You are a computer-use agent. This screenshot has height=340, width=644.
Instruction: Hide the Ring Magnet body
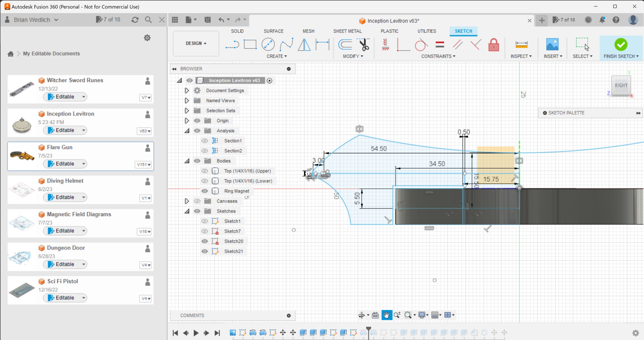coord(204,191)
